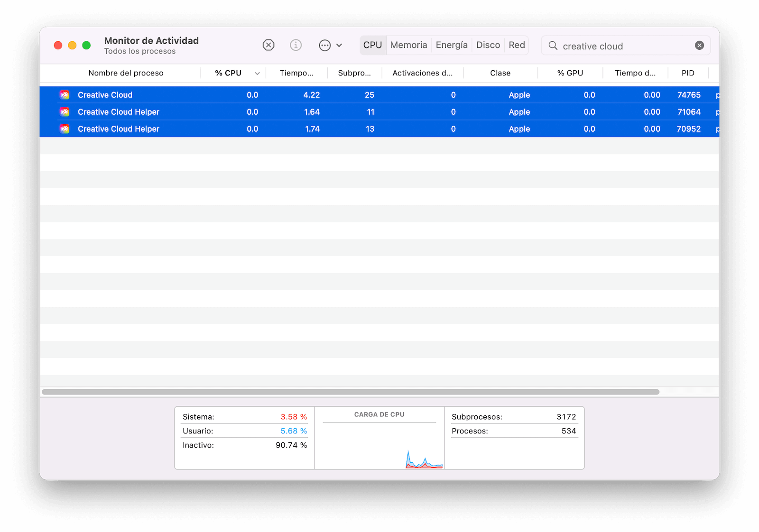Close the window with red button
This screenshot has height=532, width=759.
tap(58, 45)
